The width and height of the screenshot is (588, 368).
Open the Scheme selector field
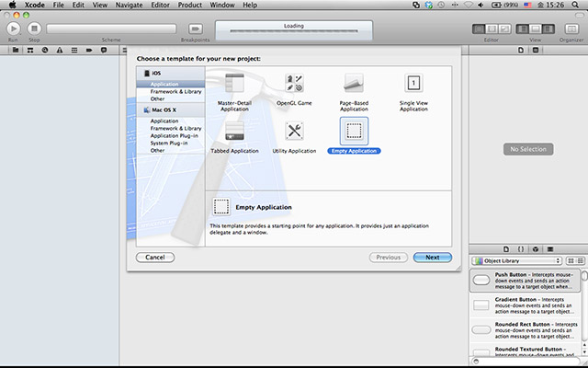(x=111, y=29)
